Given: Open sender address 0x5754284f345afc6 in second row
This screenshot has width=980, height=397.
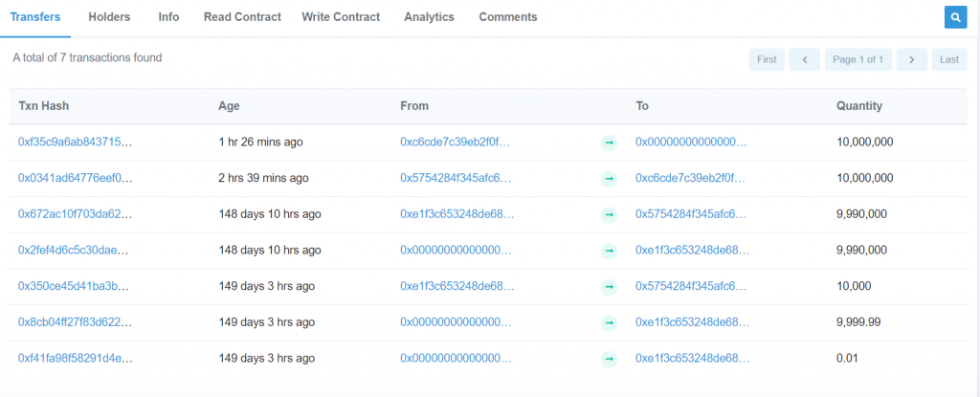Looking at the screenshot, I should coord(456,179).
